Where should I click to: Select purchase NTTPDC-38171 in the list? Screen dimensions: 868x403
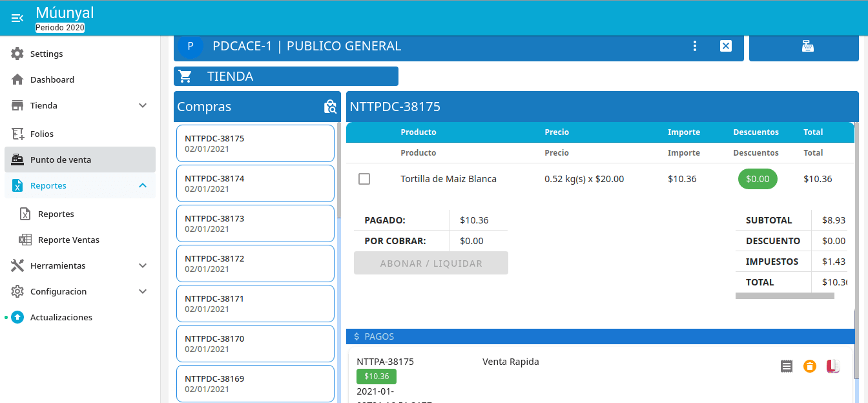click(x=255, y=304)
